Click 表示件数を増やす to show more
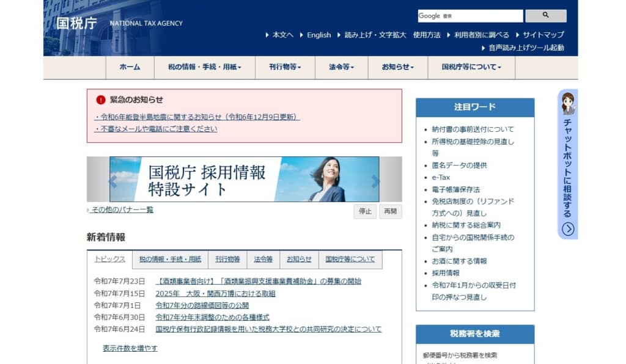Image resolution: width=626 pixels, height=364 pixels. [x=130, y=348]
